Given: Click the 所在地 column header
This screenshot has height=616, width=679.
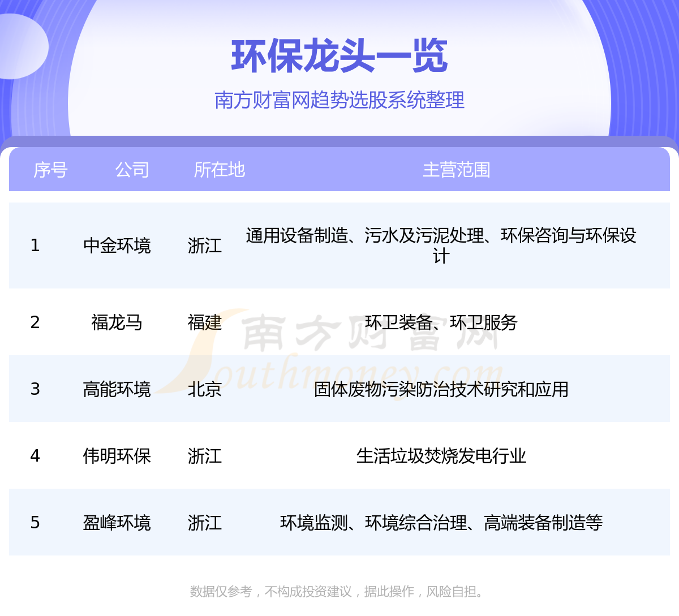Looking at the screenshot, I should coord(219,170).
